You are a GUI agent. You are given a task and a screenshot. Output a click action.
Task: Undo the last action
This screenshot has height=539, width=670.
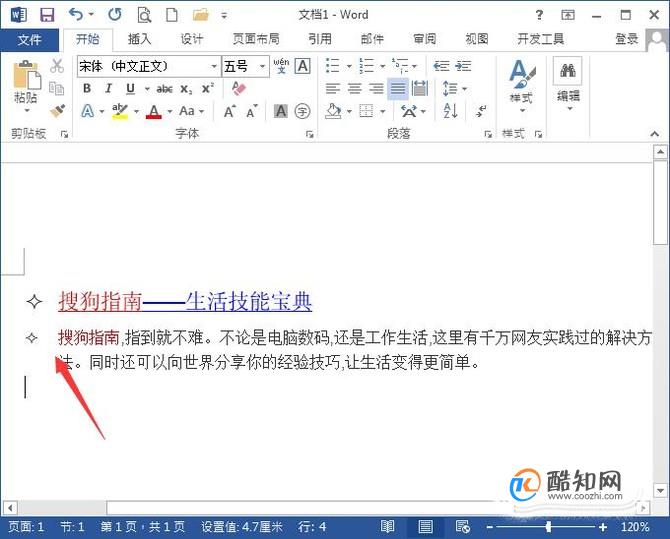(x=76, y=15)
